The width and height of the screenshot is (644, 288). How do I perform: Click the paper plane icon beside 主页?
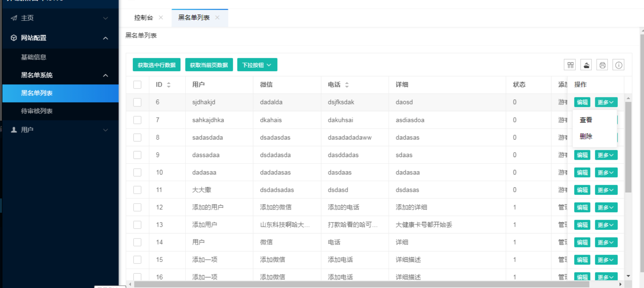(14, 18)
